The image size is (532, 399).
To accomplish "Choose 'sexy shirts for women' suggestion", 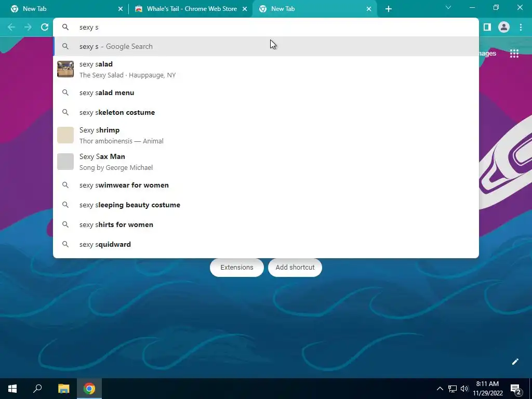I will coord(266,224).
